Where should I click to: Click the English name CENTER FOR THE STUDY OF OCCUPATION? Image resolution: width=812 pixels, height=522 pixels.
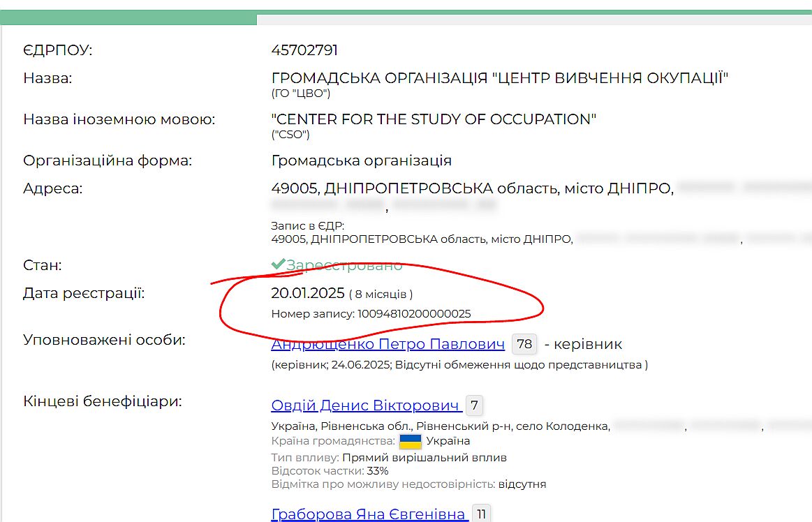[434, 119]
